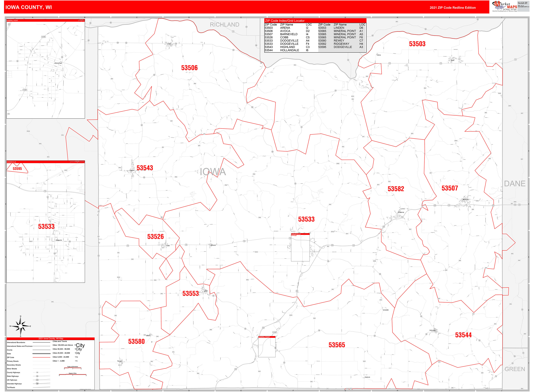
Task: Toggle the Primary Streets legend entry
Action: tap(13, 361)
